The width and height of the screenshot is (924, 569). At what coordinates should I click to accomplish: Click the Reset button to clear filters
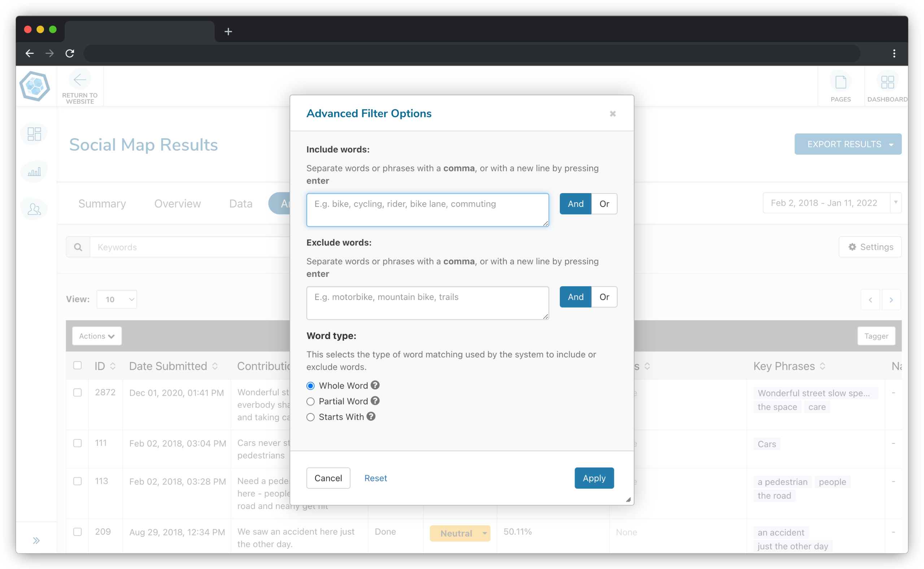click(375, 477)
